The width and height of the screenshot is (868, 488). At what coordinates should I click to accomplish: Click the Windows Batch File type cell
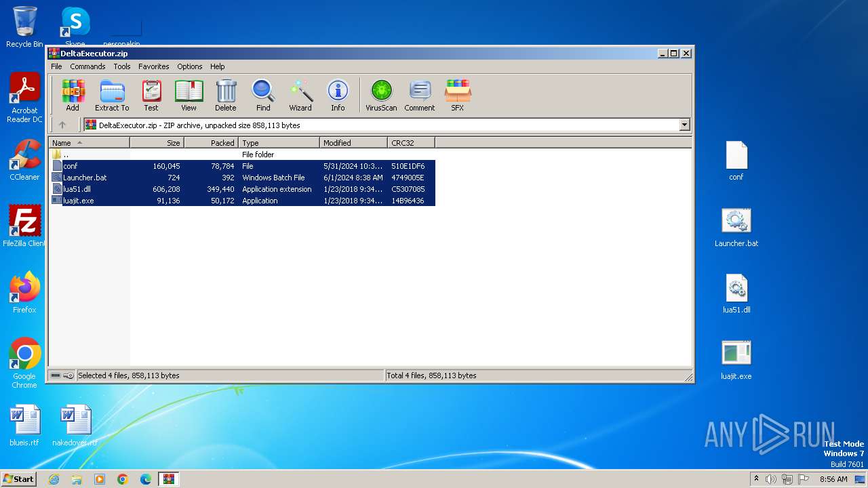[x=273, y=178]
